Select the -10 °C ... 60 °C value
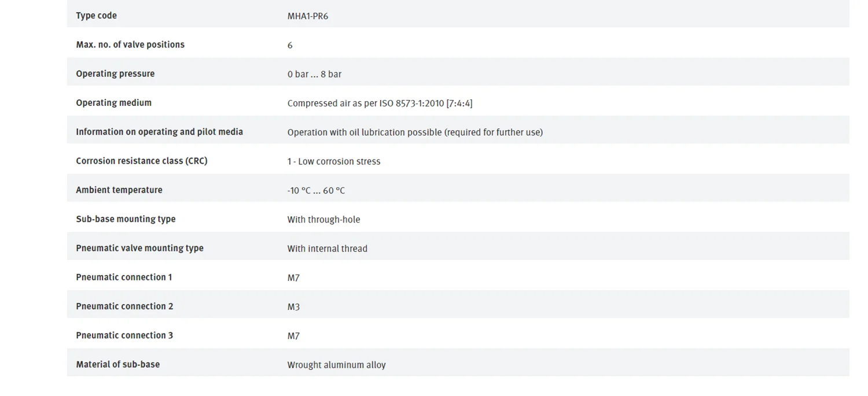 (x=316, y=190)
